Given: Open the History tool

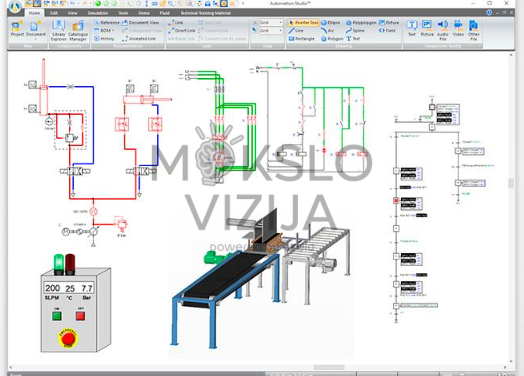Looking at the screenshot, I should point(105,39).
